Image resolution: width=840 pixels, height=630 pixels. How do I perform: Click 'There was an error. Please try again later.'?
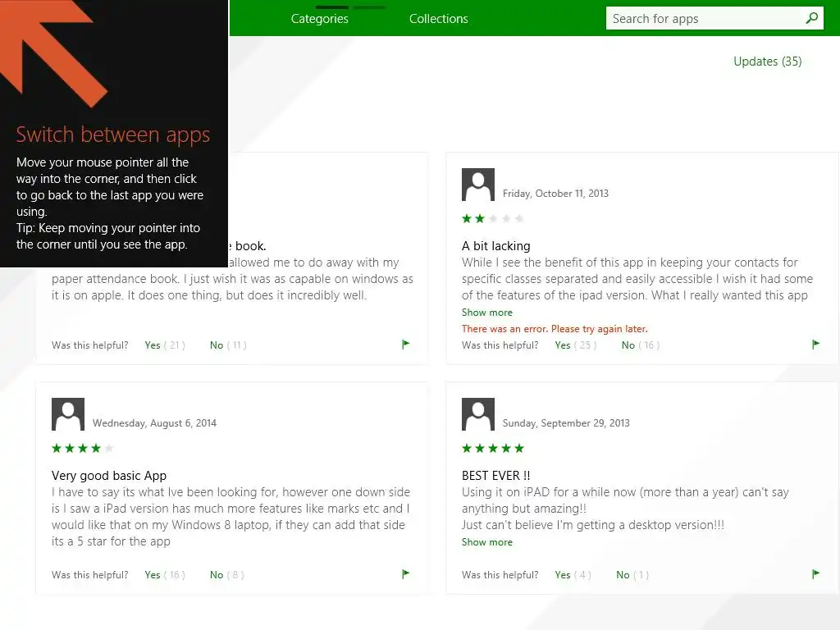[555, 329]
